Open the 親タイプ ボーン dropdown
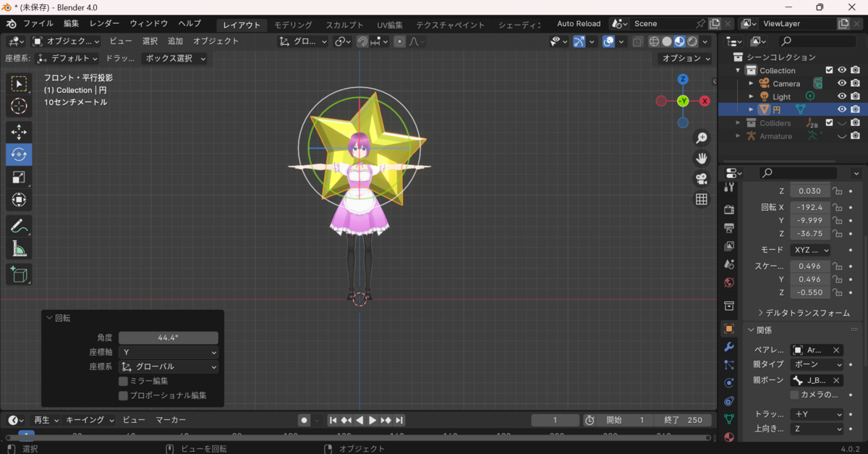868x454 pixels. point(817,364)
